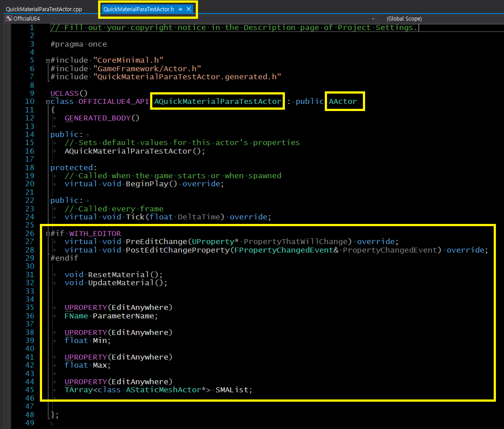The width and height of the screenshot is (504, 429).
Task: Click OFFICIALUE4_API macro text
Action: [x=113, y=101]
